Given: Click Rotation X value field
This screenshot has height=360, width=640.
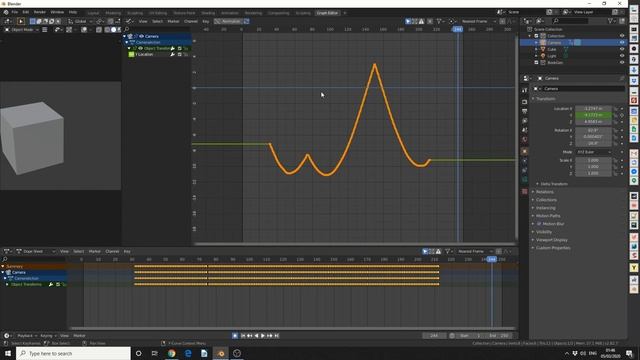Looking at the screenshot, I should coord(593,130).
